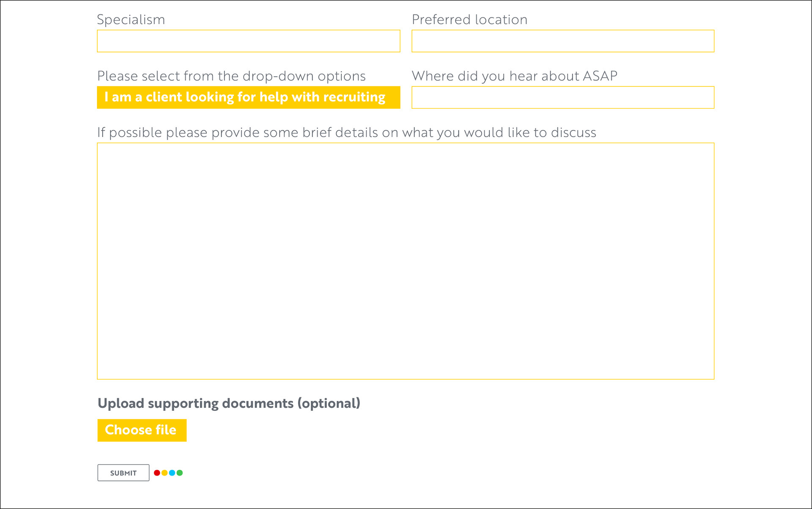The width and height of the screenshot is (812, 509).
Task: Click the four colored dots icon beside SUBMIT
Action: pos(168,473)
